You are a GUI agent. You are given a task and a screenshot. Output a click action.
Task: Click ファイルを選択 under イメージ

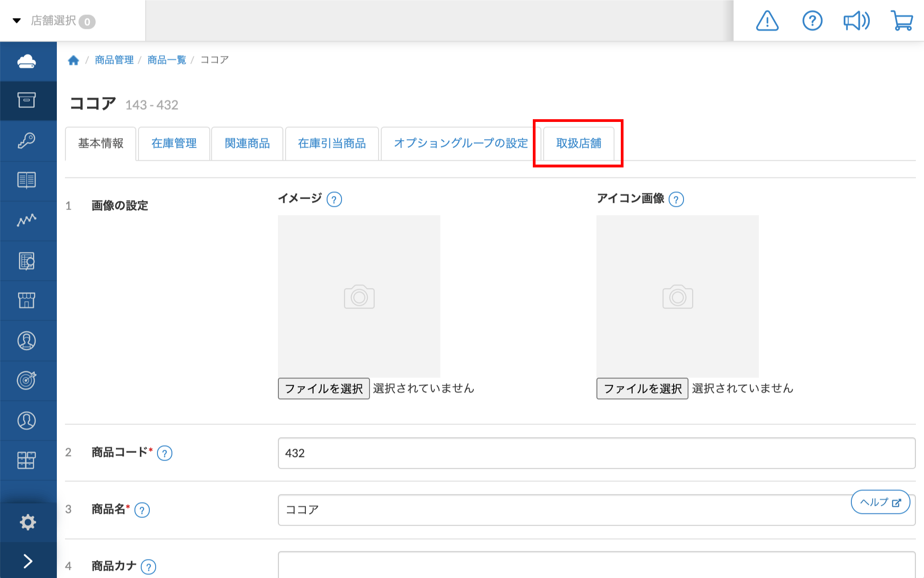click(323, 388)
